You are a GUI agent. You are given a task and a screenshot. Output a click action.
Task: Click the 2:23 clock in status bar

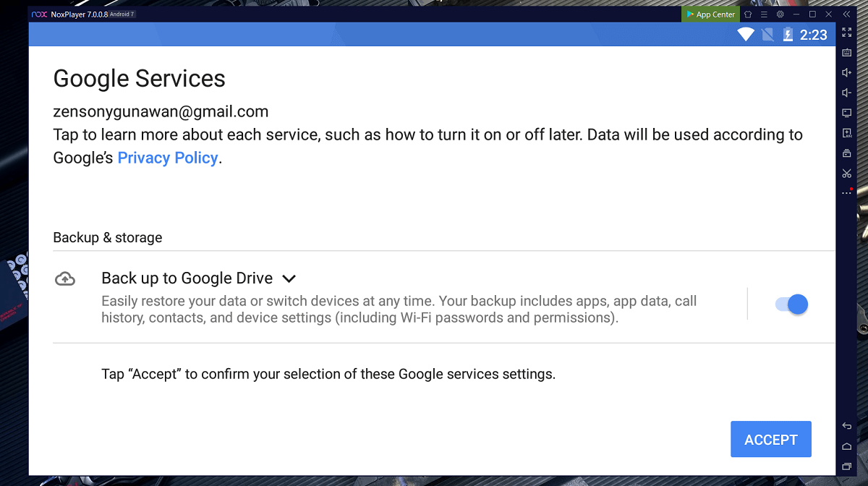click(814, 35)
